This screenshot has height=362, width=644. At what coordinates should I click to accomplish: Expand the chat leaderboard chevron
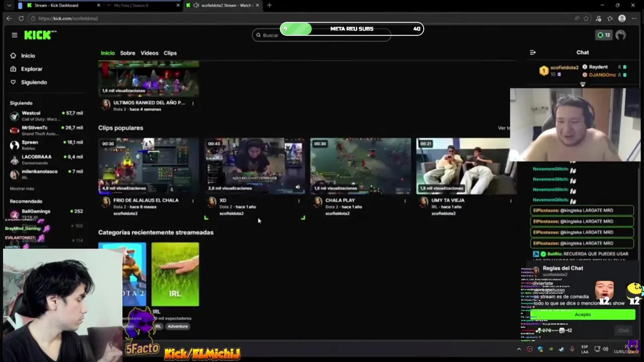(583, 84)
